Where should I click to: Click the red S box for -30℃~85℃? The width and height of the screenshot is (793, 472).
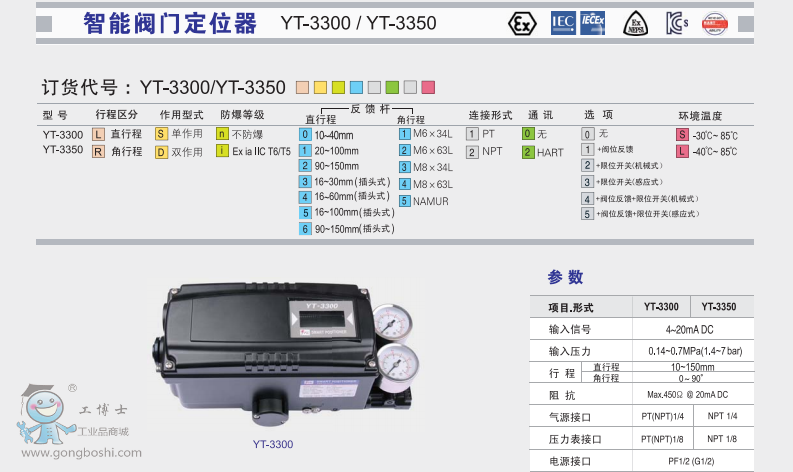point(682,135)
